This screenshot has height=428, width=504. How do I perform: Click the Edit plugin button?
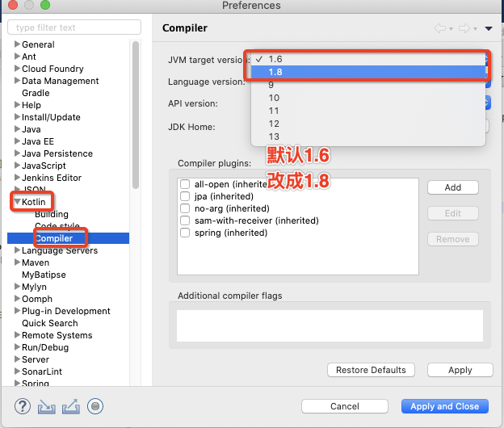(x=453, y=213)
